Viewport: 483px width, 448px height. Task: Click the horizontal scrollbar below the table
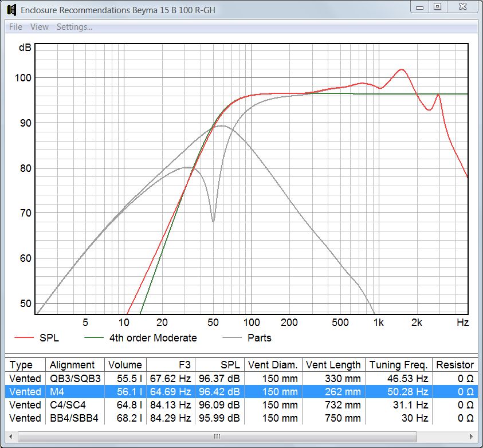pos(217,436)
